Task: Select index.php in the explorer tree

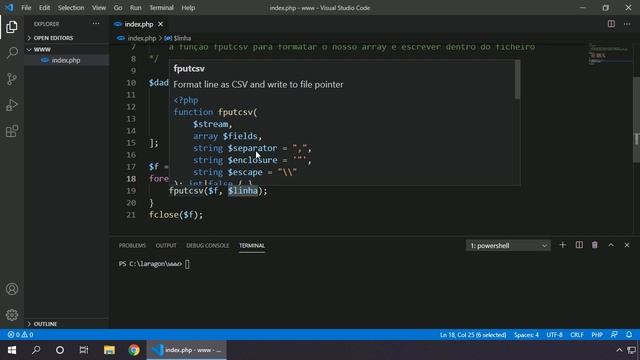Action: (67, 60)
